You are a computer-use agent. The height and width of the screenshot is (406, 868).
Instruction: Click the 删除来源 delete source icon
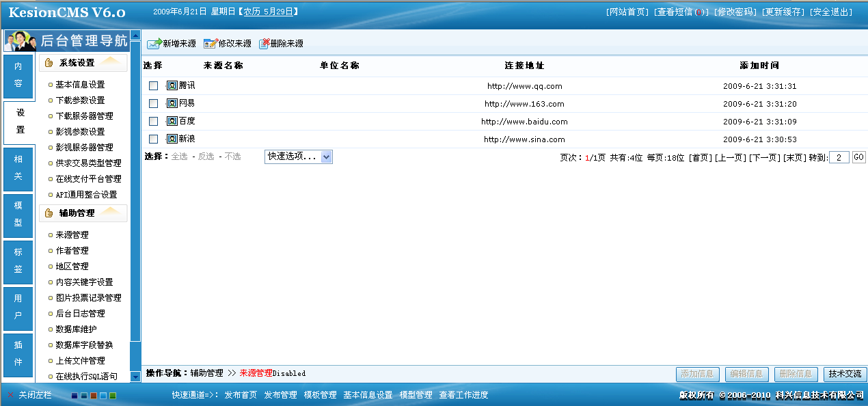click(264, 44)
